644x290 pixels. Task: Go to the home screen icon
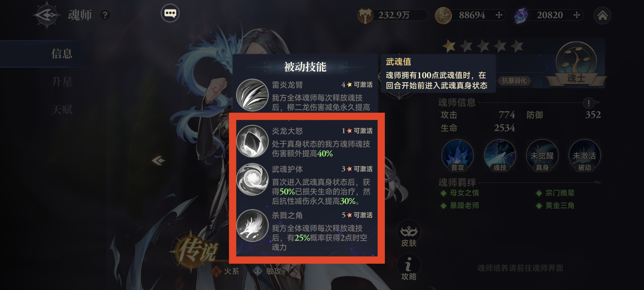point(602,15)
